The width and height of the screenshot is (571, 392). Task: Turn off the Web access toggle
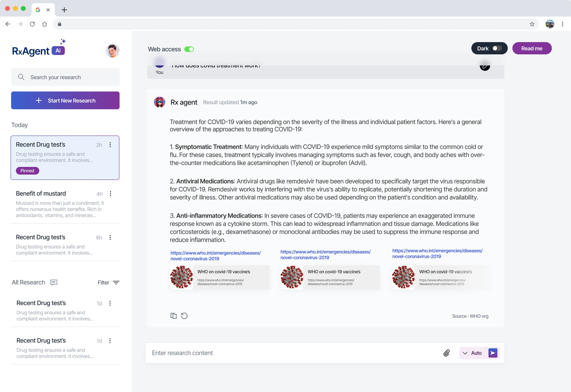click(189, 49)
